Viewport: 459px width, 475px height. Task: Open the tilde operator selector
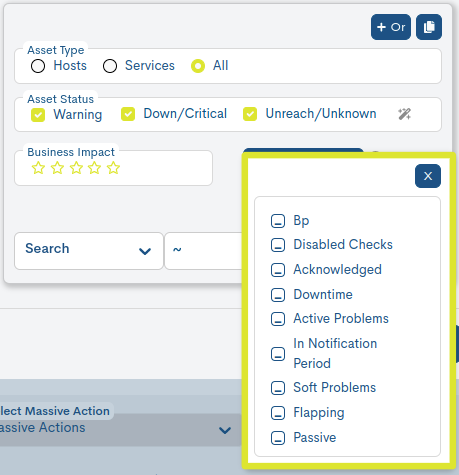coord(203,251)
